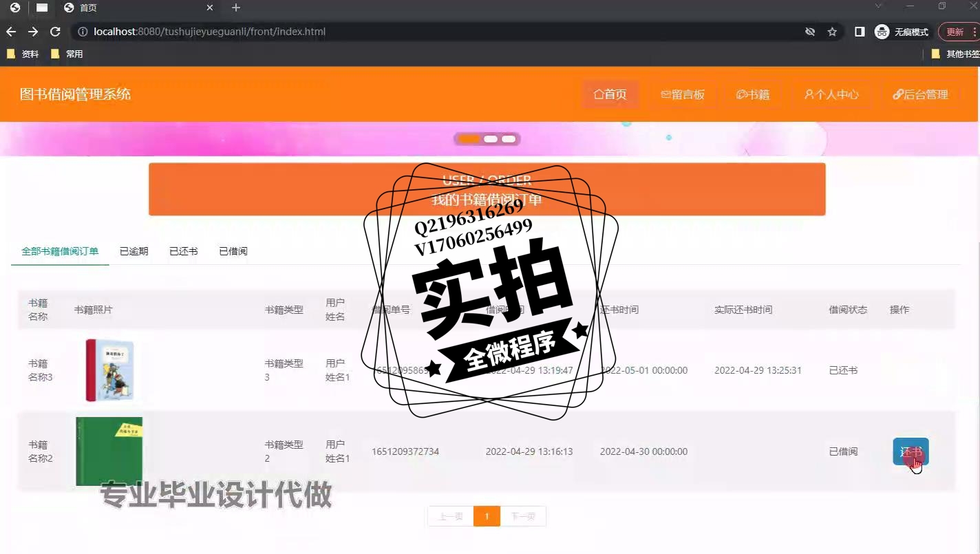
Task: Switch to the 已借阅 tab
Action: tap(233, 251)
